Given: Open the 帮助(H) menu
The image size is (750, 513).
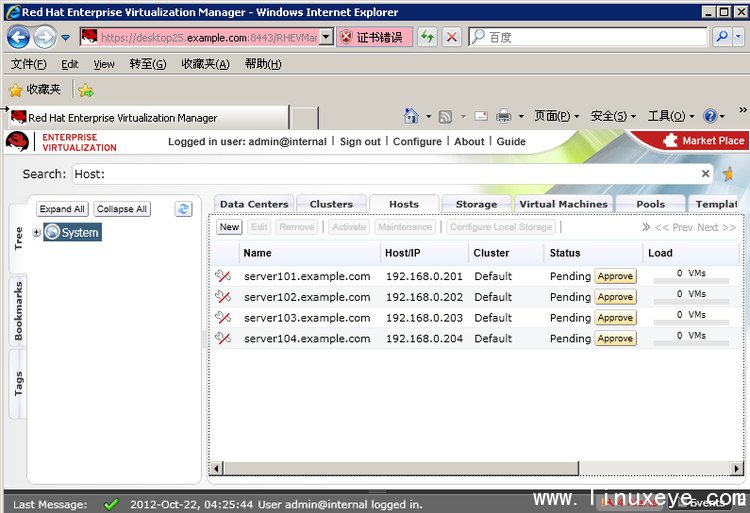Looking at the screenshot, I should coord(263,64).
